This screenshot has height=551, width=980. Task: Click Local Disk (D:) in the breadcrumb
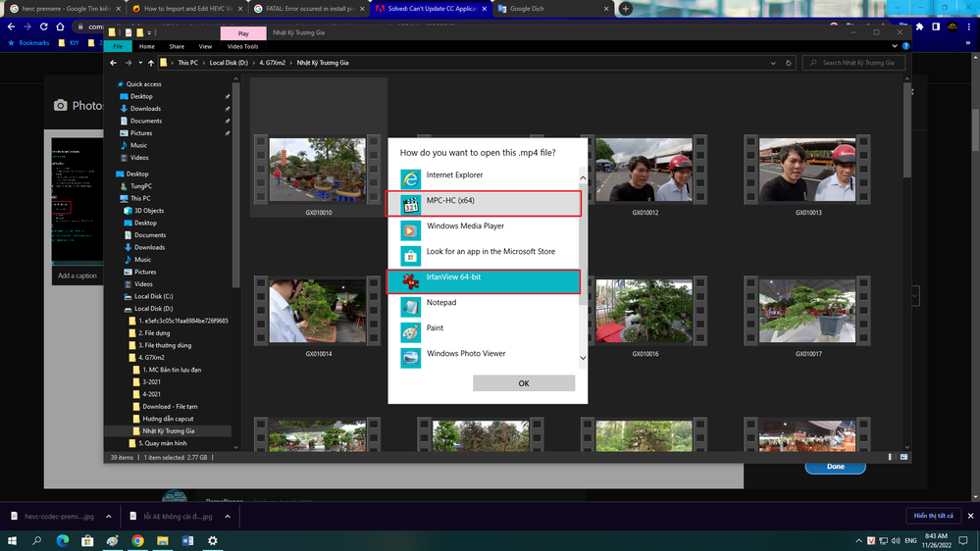[229, 63]
